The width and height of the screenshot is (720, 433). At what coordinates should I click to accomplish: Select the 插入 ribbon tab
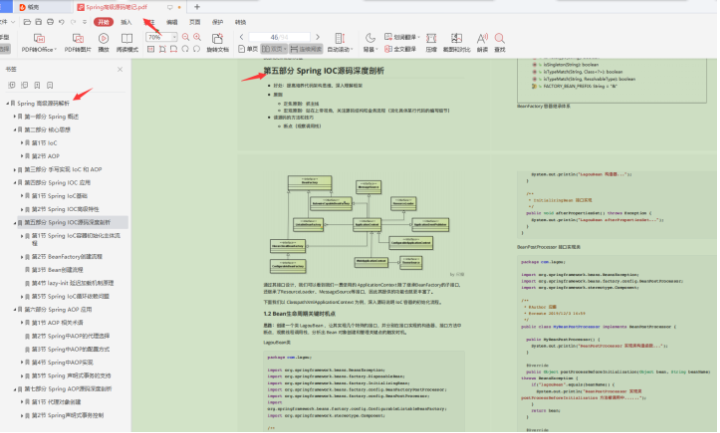point(126,22)
